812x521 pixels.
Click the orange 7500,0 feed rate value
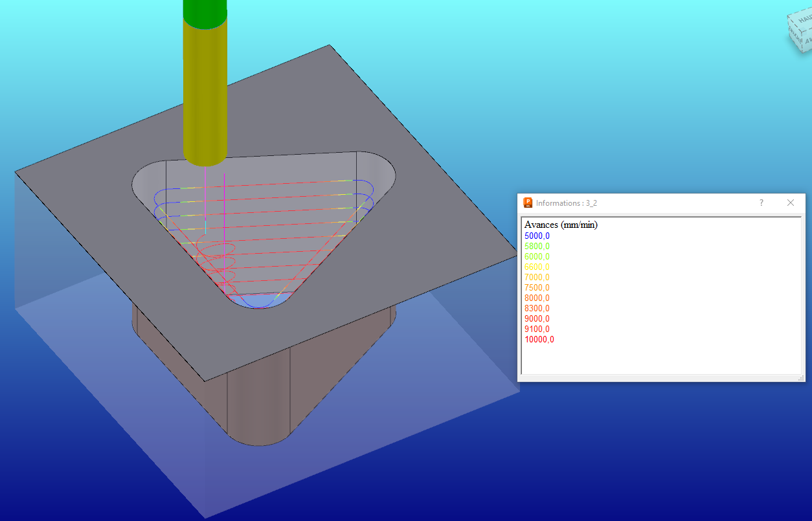(537, 288)
